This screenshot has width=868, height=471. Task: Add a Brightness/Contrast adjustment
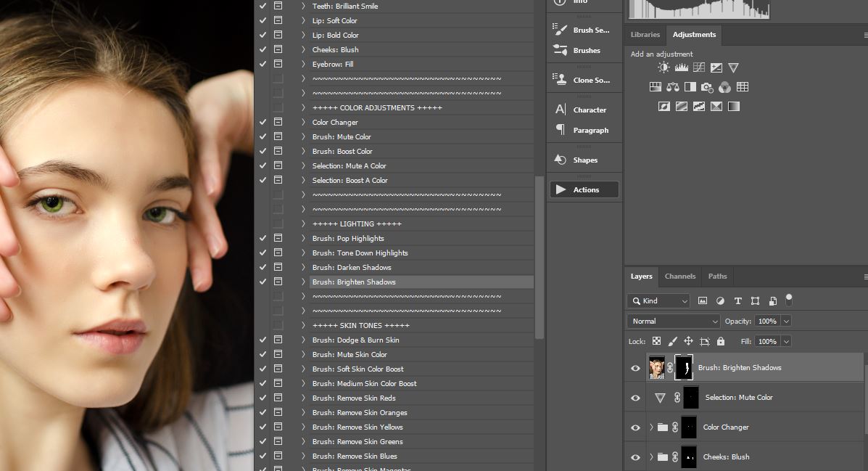pos(664,67)
